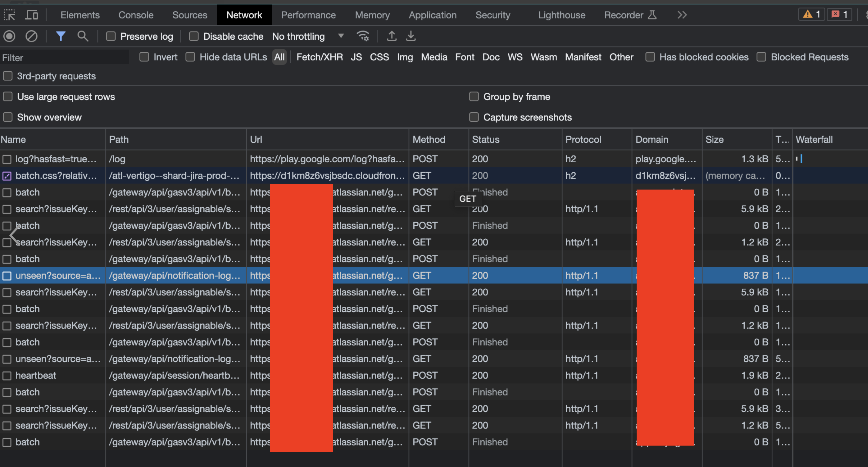Clear the network log
This screenshot has width=868, height=467.
[31, 36]
